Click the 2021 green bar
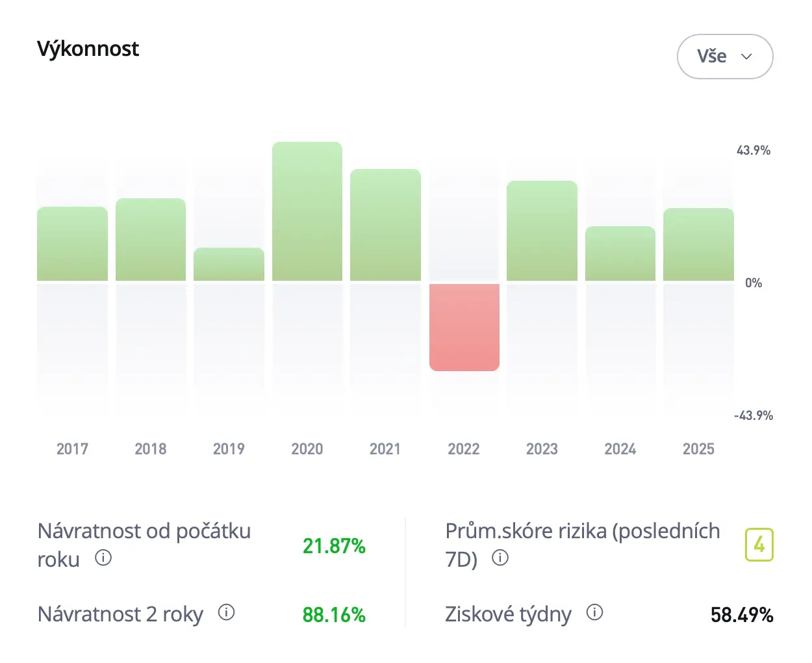This screenshot has height=663, width=812. tap(385, 225)
